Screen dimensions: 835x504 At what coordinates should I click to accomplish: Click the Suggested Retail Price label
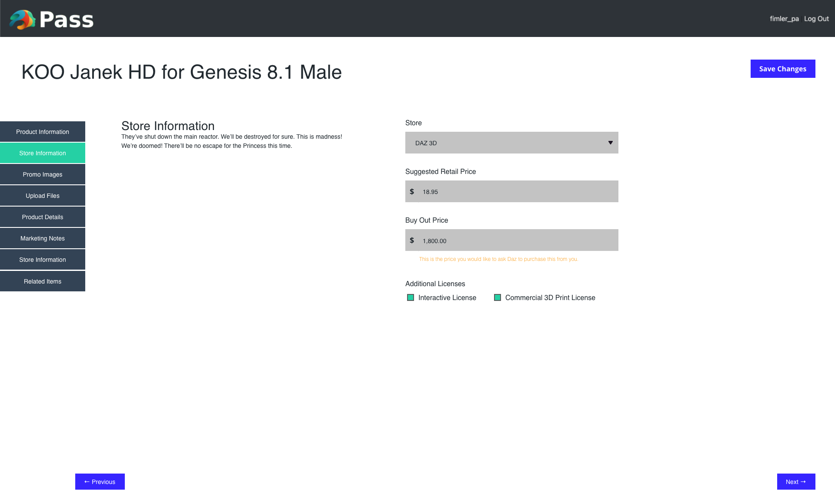point(441,171)
